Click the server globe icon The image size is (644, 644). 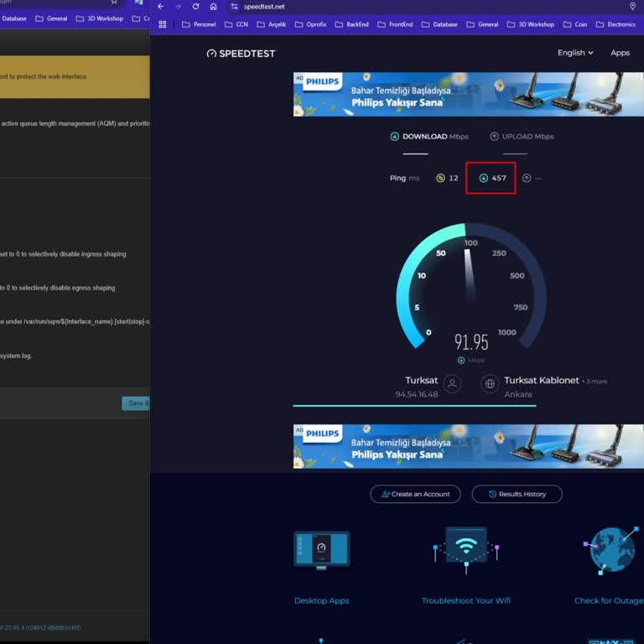(490, 384)
